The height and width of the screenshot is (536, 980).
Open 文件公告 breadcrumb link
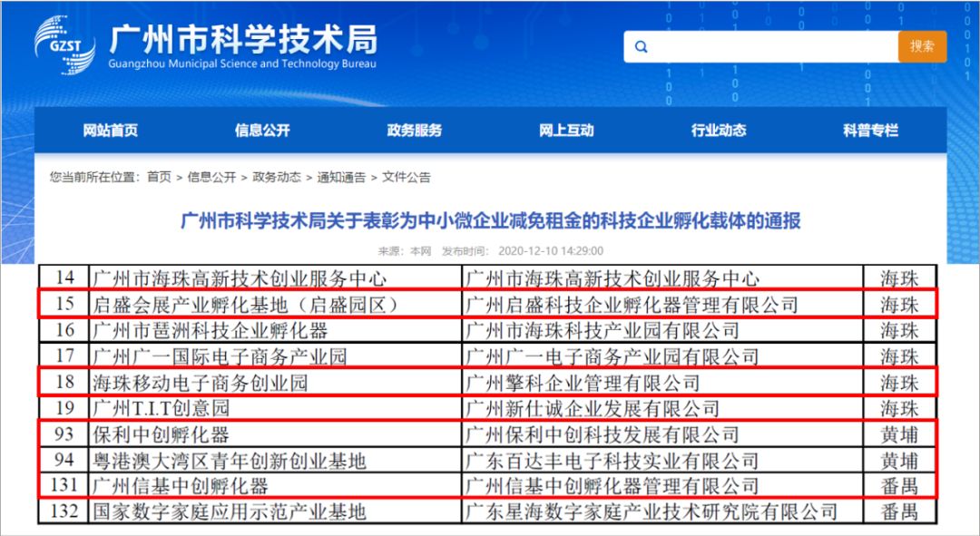click(x=407, y=178)
